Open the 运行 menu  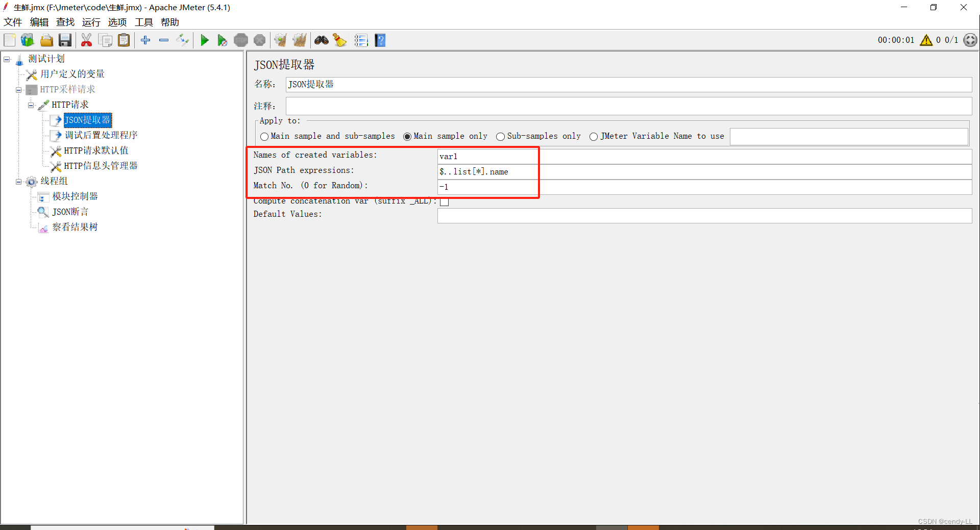[91, 22]
